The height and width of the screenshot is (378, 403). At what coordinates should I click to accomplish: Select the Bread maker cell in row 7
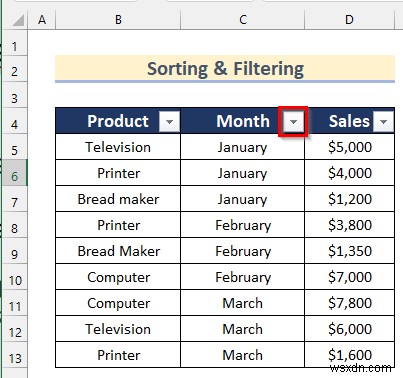click(118, 199)
